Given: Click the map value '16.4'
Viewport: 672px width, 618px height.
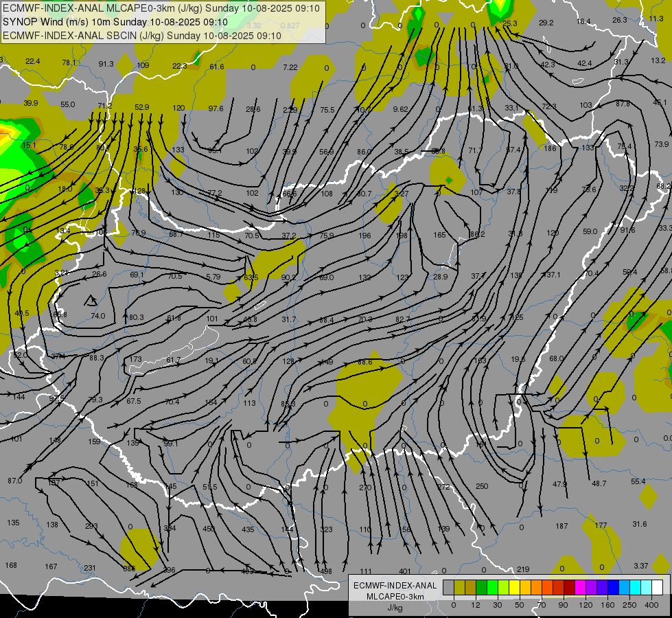Looking at the screenshot, I should click(x=583, y=21).
